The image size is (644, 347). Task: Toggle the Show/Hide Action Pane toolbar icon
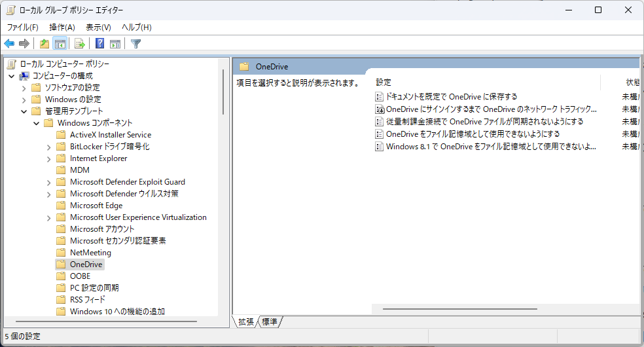[115, 43]
